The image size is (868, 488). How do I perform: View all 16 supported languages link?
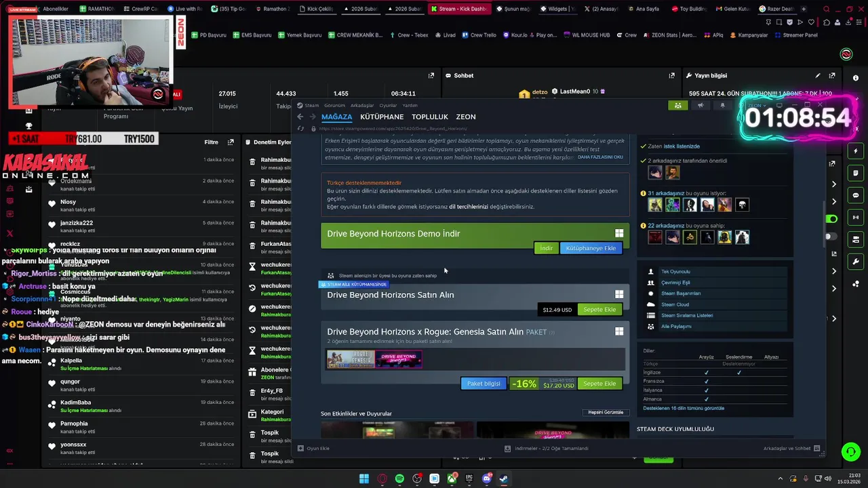(684, 408)
